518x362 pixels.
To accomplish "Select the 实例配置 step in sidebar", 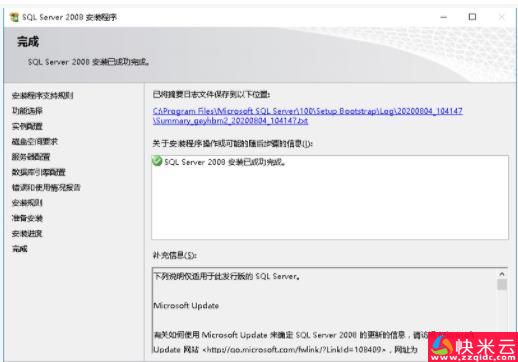I will pyautogui.click(x=27, y=126).
